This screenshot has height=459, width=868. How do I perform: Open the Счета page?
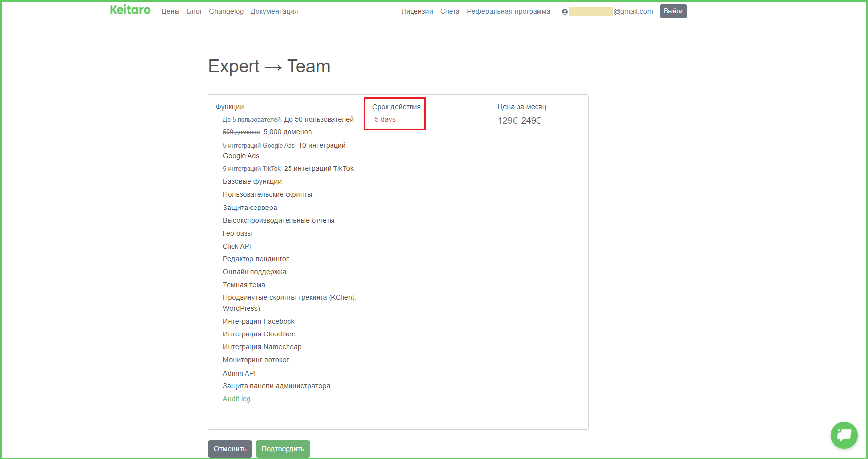click(x=450, y=11)
